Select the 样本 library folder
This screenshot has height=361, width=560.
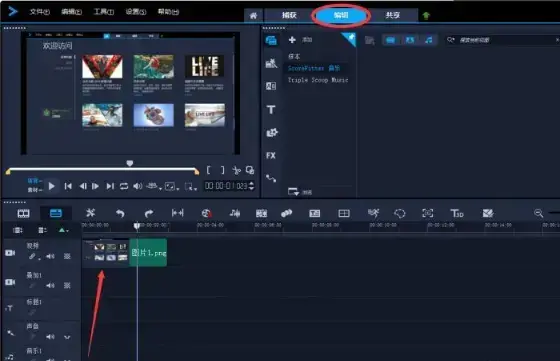point(294,56)
